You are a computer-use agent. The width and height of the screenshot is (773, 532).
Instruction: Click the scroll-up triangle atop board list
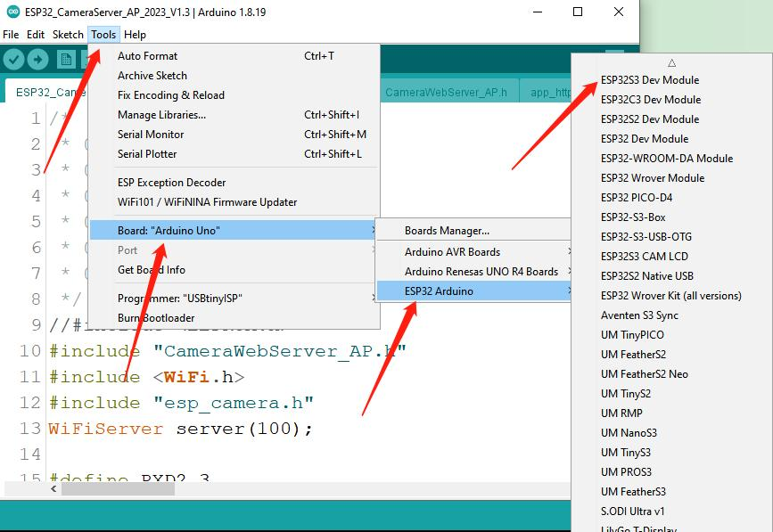[x=671, y=63]
